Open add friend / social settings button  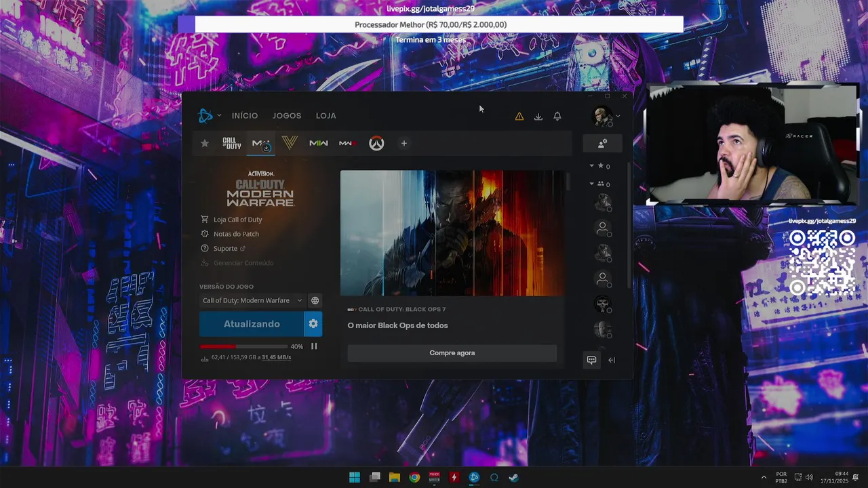[x=602, y=144]
